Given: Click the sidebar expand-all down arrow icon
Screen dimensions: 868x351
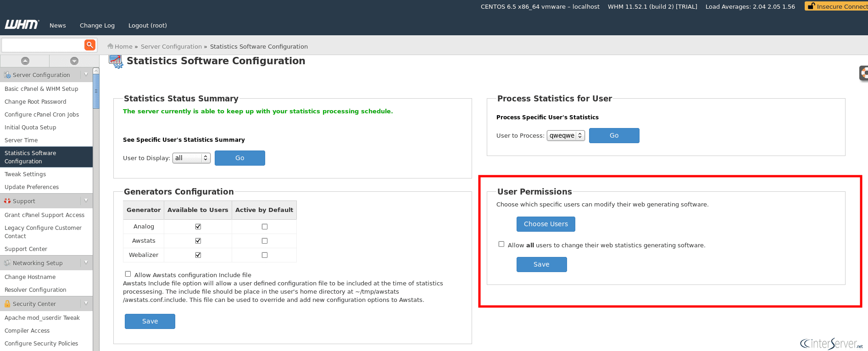Looking at the screenshot, I should 74,61.
